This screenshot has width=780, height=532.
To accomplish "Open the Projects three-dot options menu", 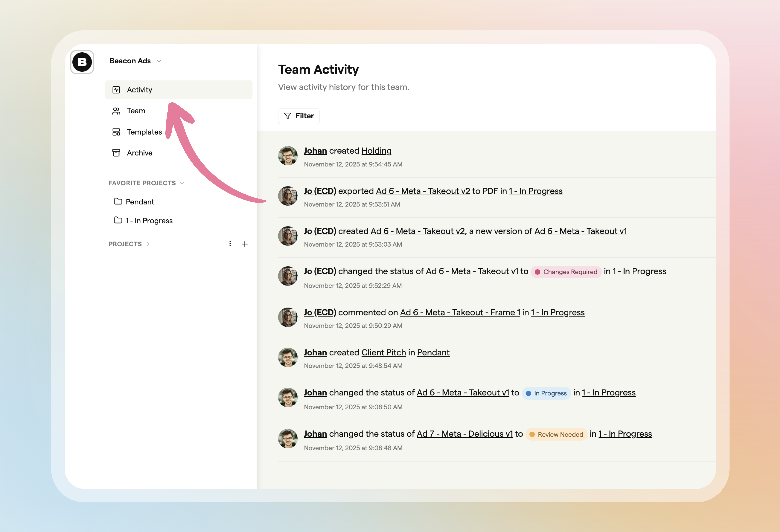I will coord(230,244).
